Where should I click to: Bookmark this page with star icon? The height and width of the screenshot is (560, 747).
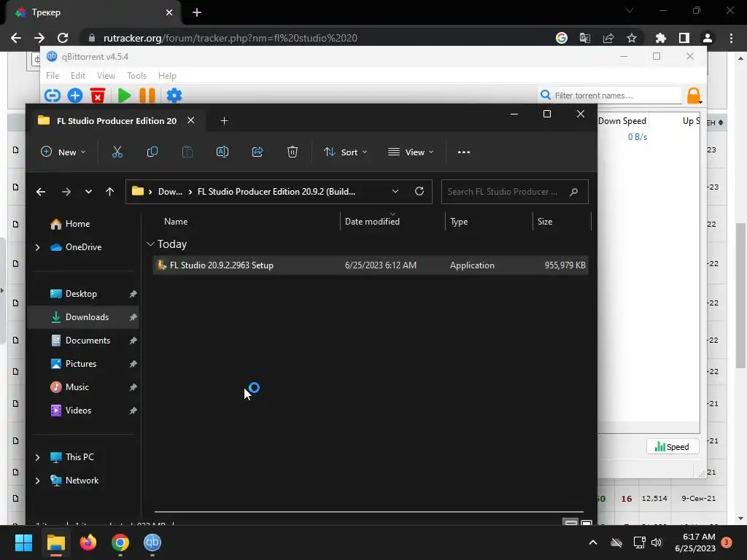coord(632,38)
